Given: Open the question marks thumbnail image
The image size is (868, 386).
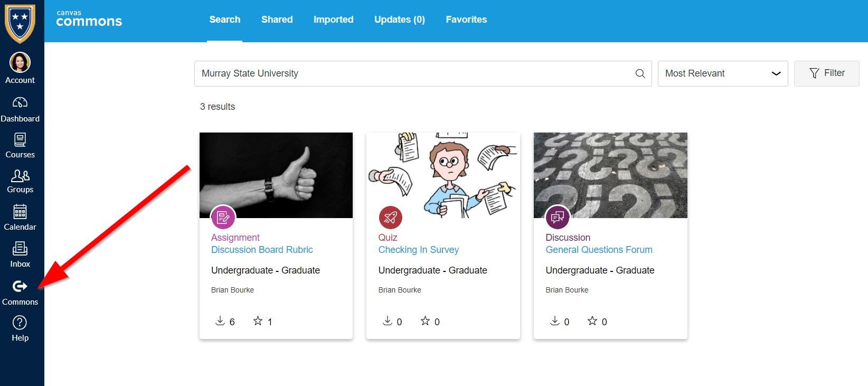Looking at the screenshot, I should [610, 175].
